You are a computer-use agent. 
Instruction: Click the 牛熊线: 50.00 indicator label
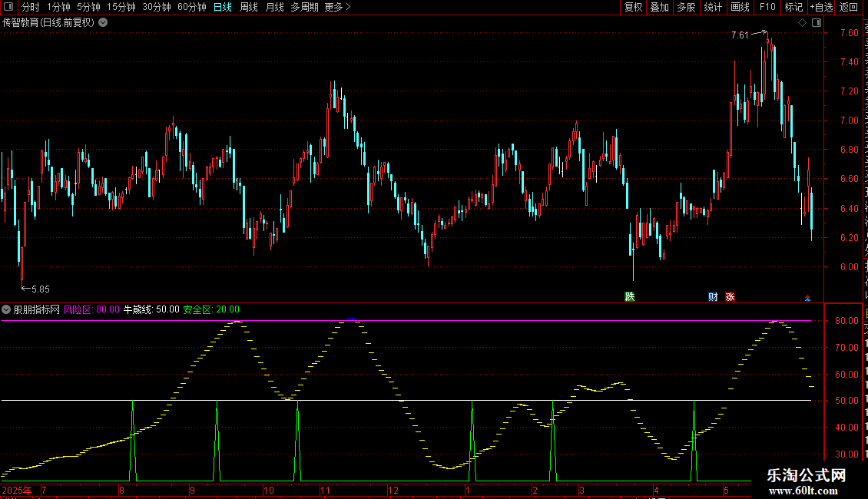[x=151, y=309]
